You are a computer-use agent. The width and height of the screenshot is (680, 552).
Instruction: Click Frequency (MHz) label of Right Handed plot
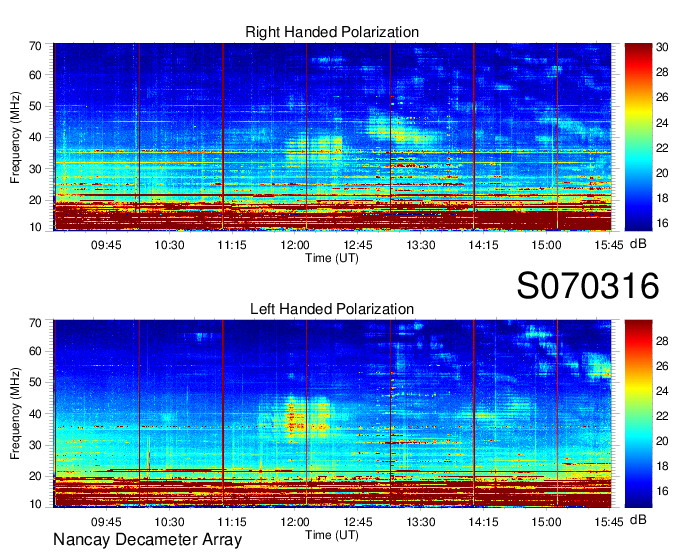tap(15, 137)
